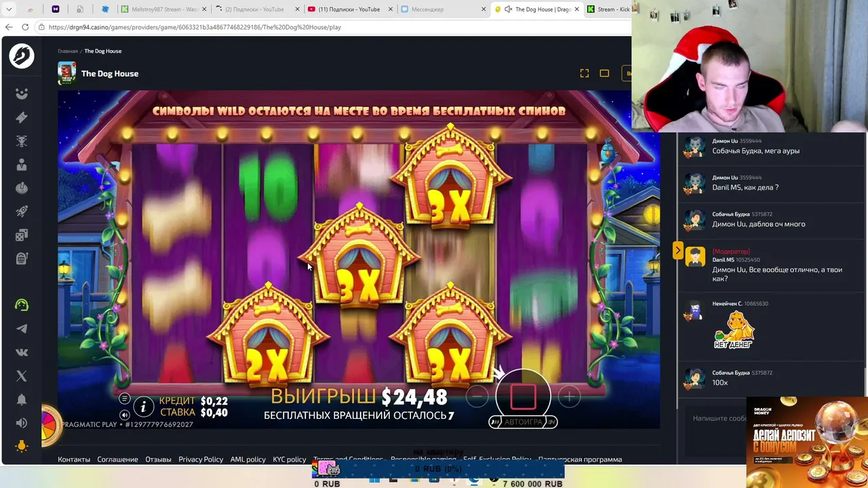This screenshot has width=868, height=488.
Task: Open the Контакты footer link
Action: [74, 460]
